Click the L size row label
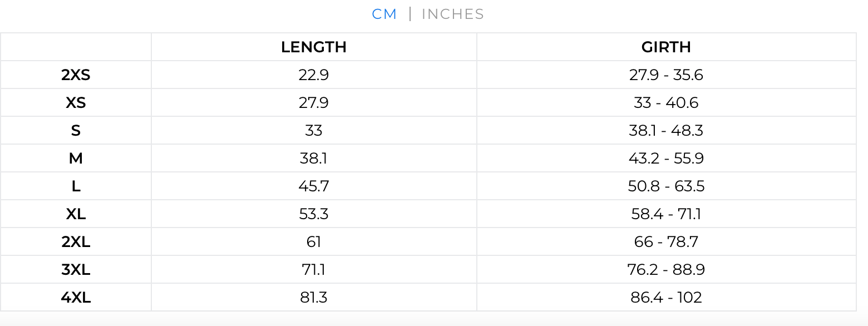This screenshot has width=868, height=326. [x=76, y=186]
